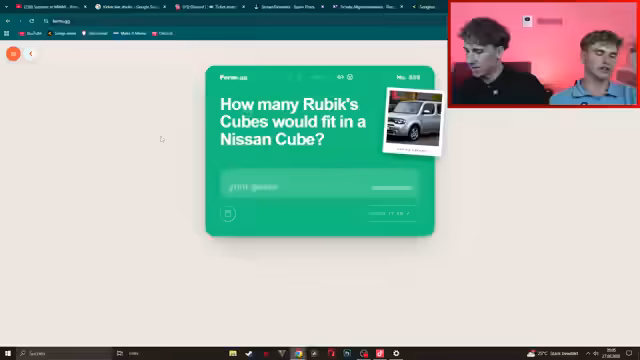640x360 pixels.
Task: Expand the system tray hidden icons chevron
Action: click(x=588, y=353)
